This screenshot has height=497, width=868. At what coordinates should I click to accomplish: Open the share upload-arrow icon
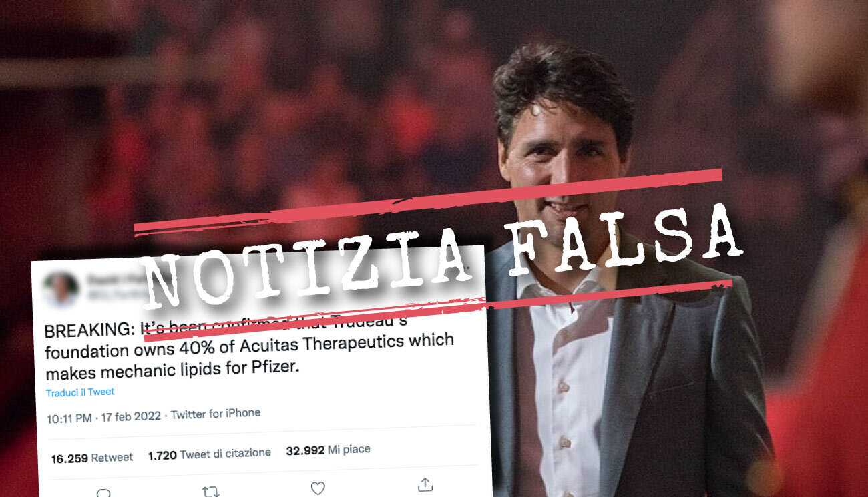pos(425,484)
